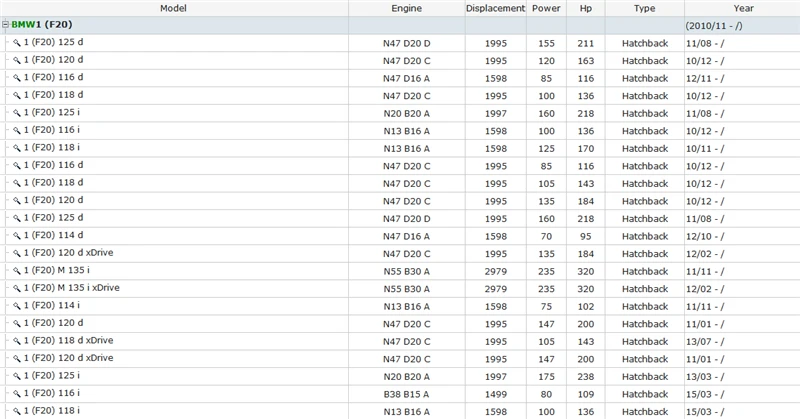800x419 pixels.
Task: Sort by Displacement column header
Action: pyautogui.click(x=495, y=8)
